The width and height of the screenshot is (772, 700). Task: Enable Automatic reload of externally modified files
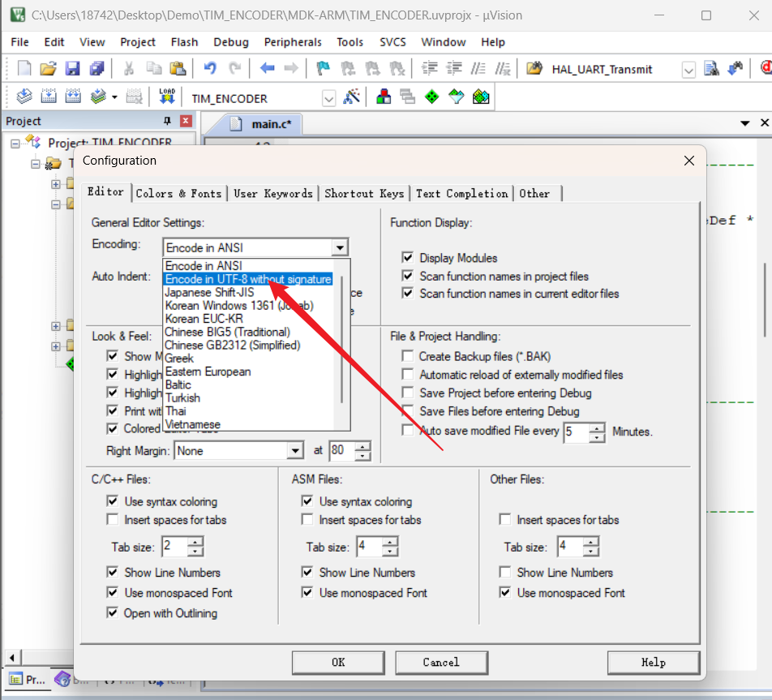407,375
